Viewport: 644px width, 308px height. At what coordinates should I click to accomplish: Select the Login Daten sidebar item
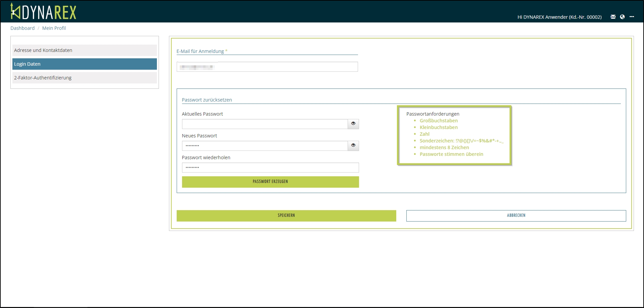pos(84,64)
